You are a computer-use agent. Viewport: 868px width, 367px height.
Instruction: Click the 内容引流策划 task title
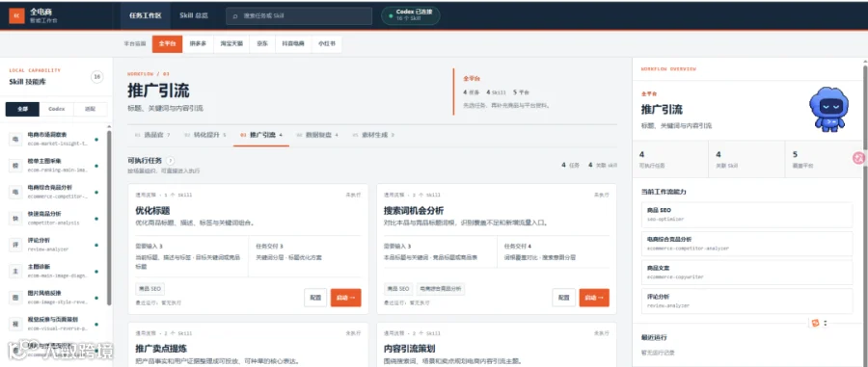pos(409,349)
